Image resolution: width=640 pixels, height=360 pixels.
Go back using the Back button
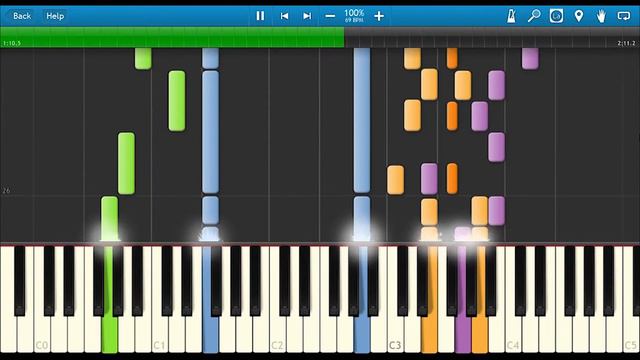[x=22, y=16]
